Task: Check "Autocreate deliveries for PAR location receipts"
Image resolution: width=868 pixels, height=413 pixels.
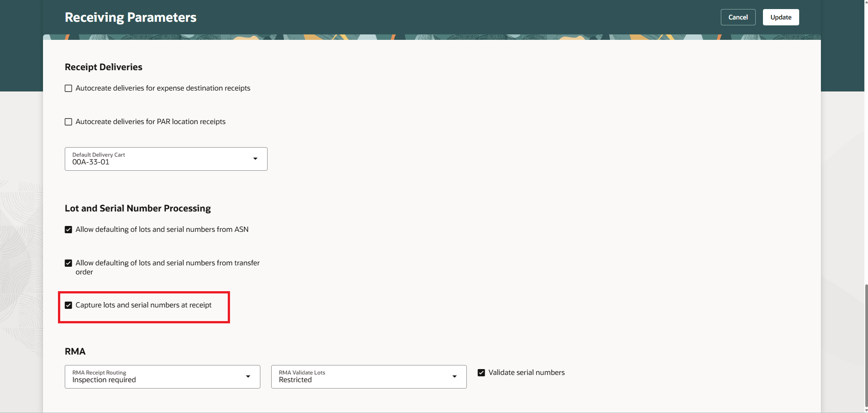Action: 68,121
